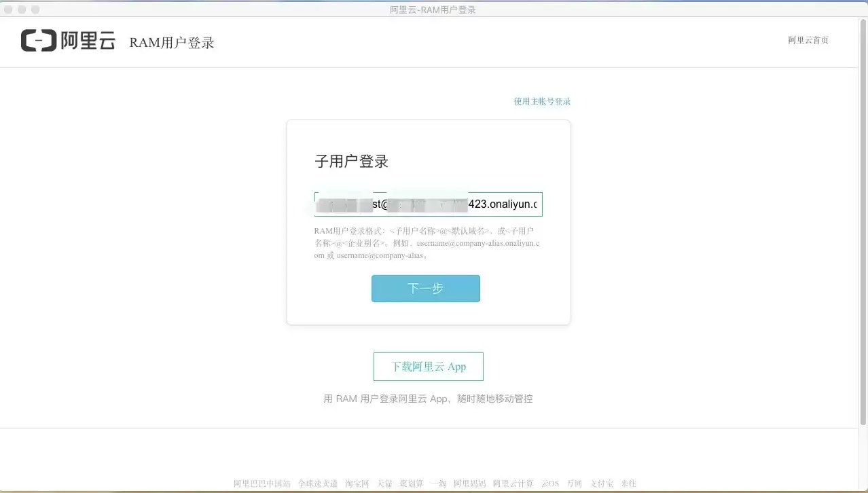The height and width of the screenshot is (493, 868).
Task: Open the 云OS footer link
Action: 550,483
